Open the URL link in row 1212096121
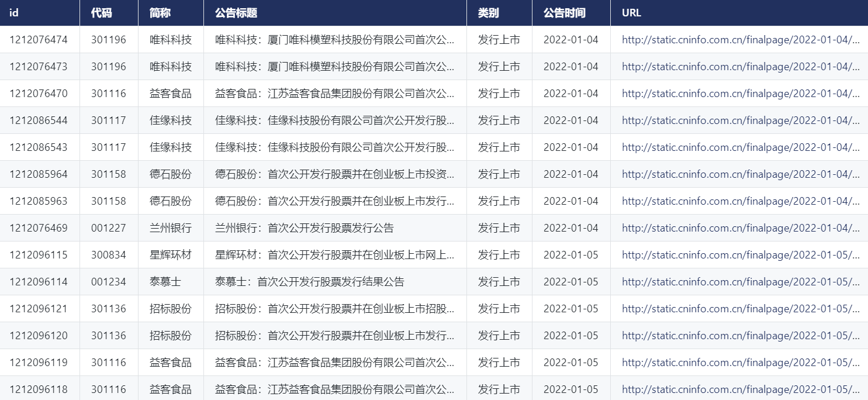Viewport: 868px width, 400px height. pos(741,309)
